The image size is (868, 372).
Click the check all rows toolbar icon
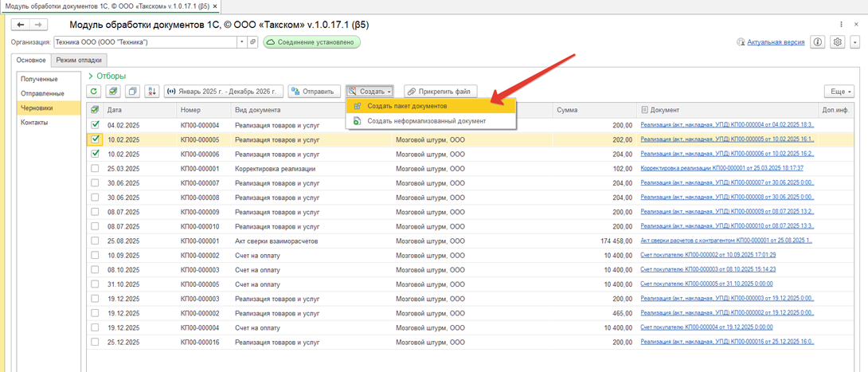click(113, 92)
